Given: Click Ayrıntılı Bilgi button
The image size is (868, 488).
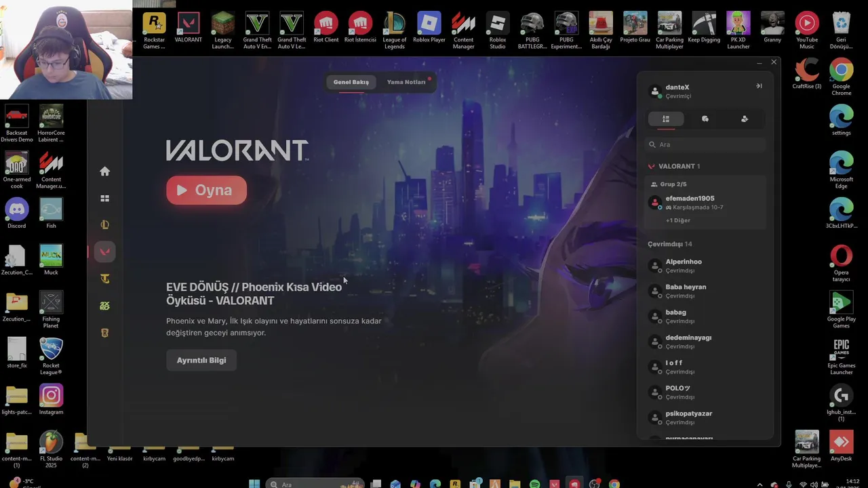Looking at the screenshot, I should coord(201,360).
